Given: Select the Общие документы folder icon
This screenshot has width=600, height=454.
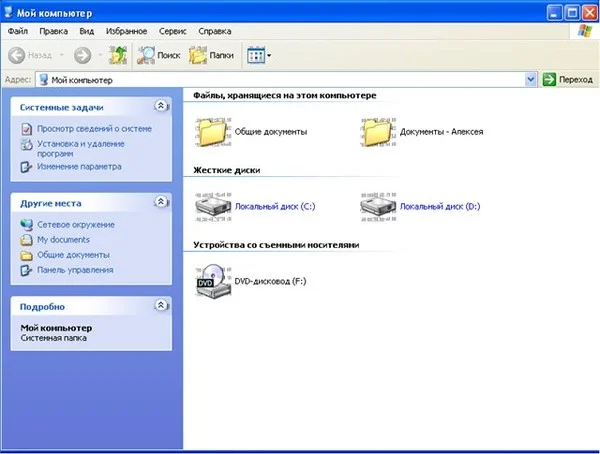Looking at the screenshot, I should [213, 132].
